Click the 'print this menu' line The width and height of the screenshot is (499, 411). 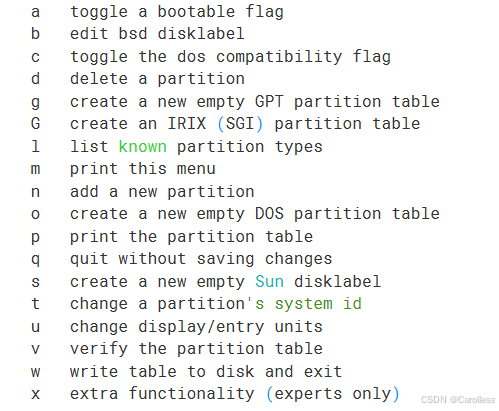[x=143, y=169]
